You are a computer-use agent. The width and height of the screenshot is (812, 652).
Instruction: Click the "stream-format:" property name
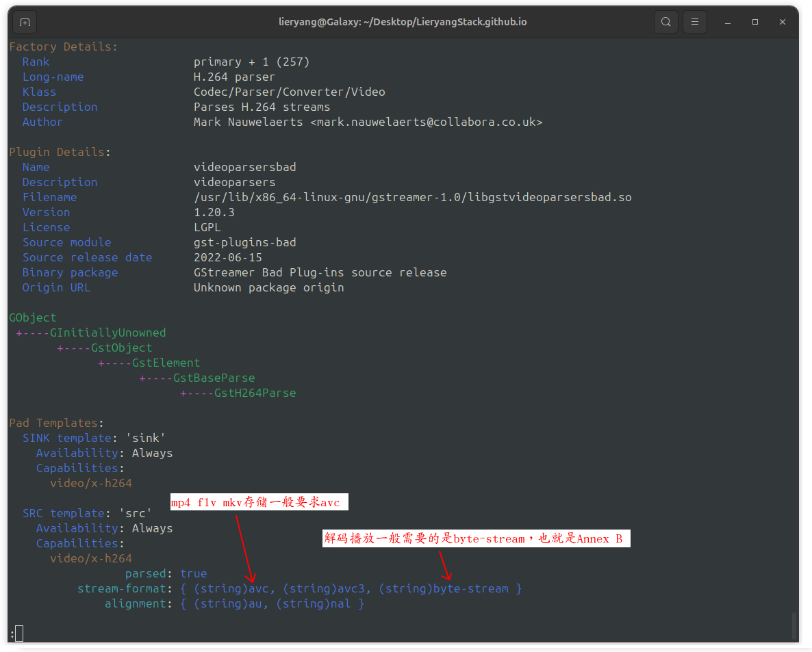coord(125,588)
